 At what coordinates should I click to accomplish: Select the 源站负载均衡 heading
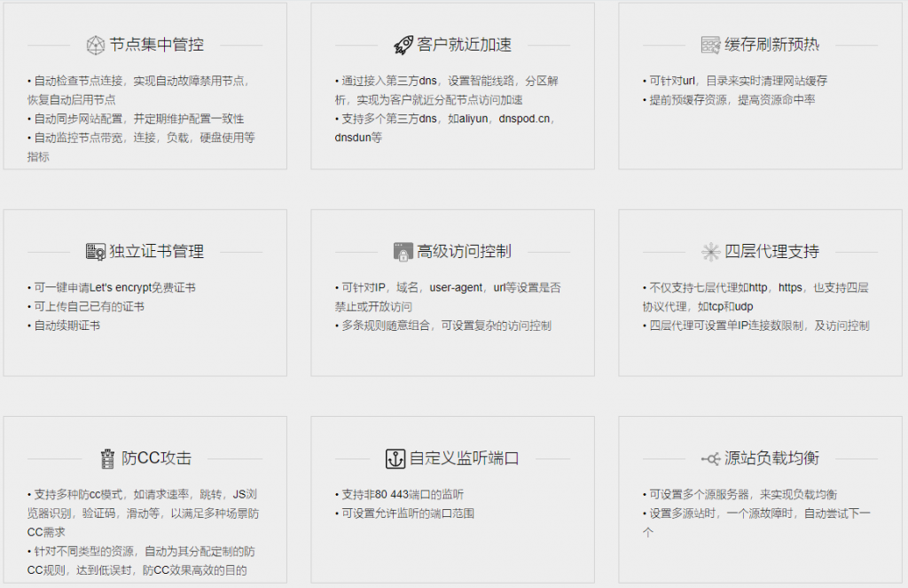coord(771,459)
